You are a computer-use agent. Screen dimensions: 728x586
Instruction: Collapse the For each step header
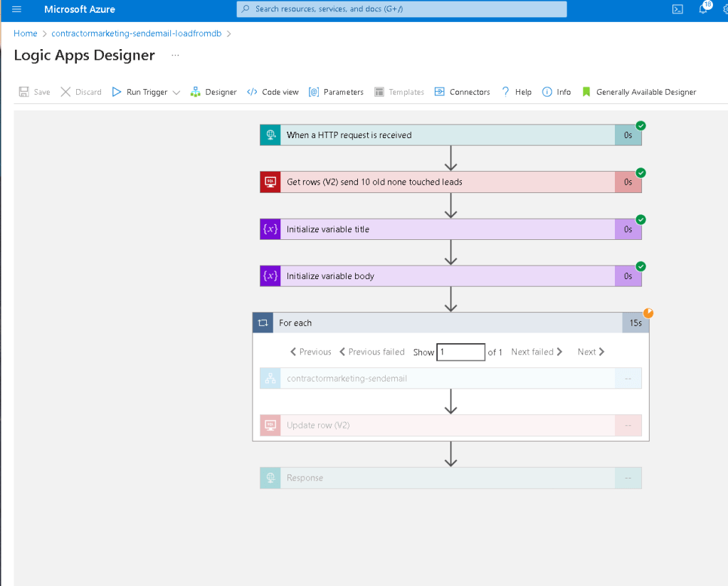tap(451, 323)
